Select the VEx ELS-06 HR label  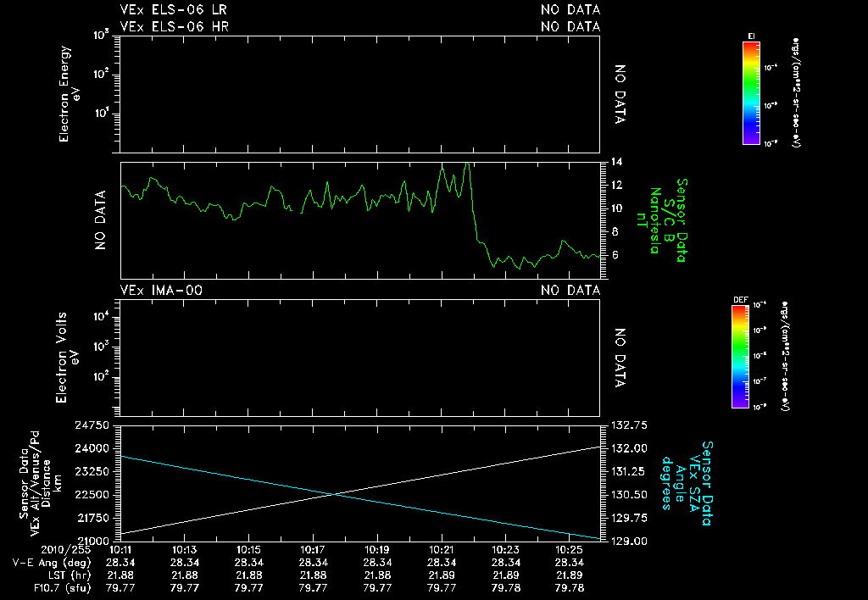click(x=175, y=26)
